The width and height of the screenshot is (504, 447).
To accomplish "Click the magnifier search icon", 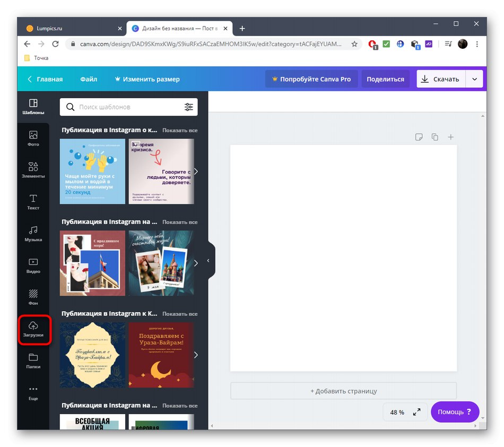I will click(70, 107).
